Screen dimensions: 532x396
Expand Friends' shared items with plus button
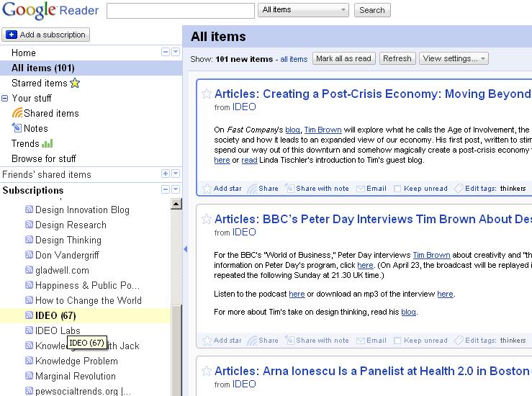click(x=166, y=174)
